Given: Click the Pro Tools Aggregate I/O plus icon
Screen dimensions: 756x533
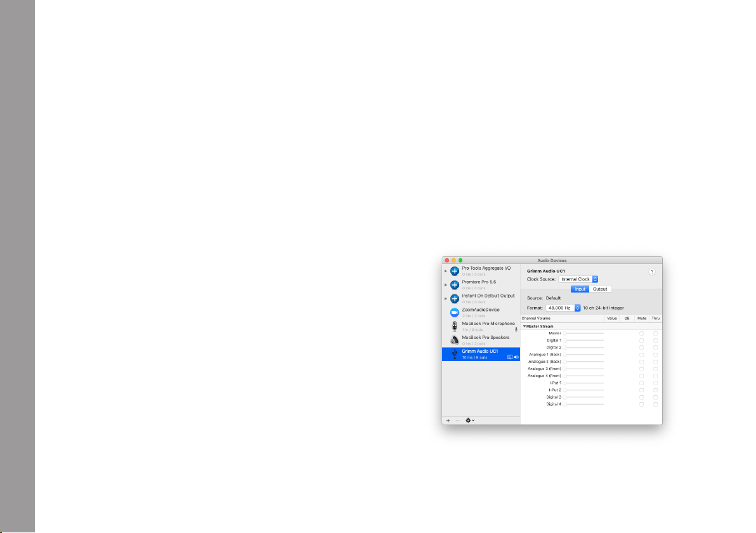Looking at the screenshot, I should click(454, 271).
